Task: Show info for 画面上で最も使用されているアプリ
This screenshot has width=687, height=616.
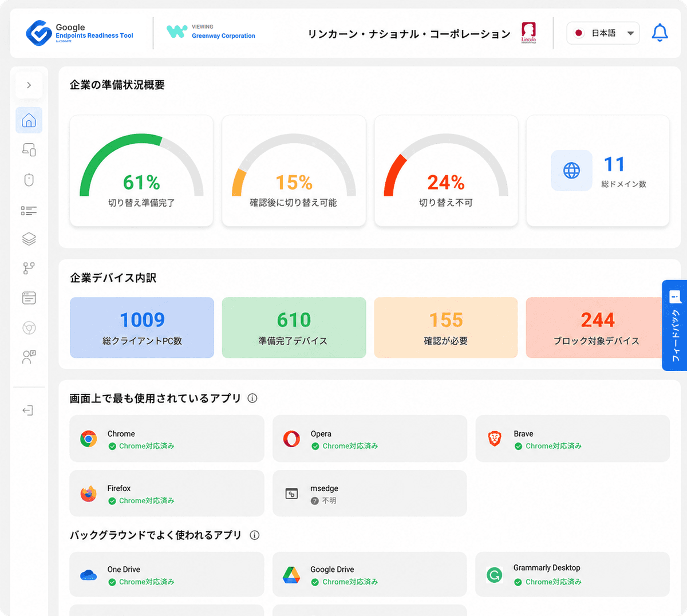Action: click(x=252, y=398)
